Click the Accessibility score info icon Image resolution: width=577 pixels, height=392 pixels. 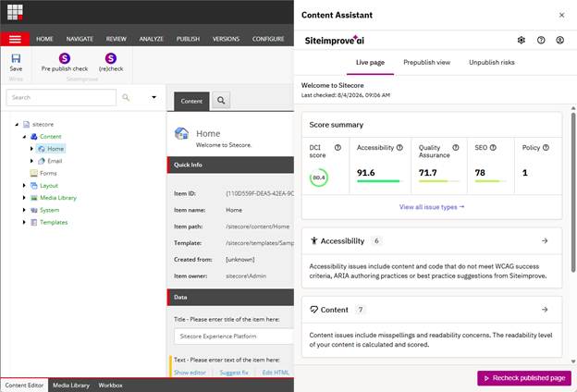tap(399, 148)
